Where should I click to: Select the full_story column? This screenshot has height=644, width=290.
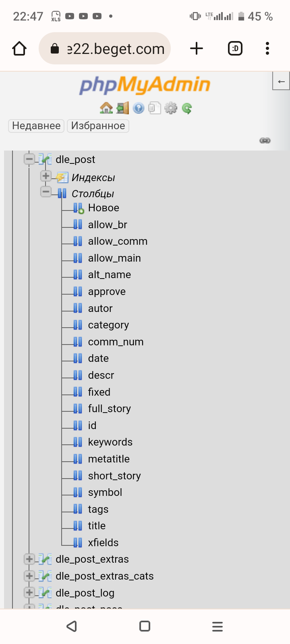click(x=109, y=409)
